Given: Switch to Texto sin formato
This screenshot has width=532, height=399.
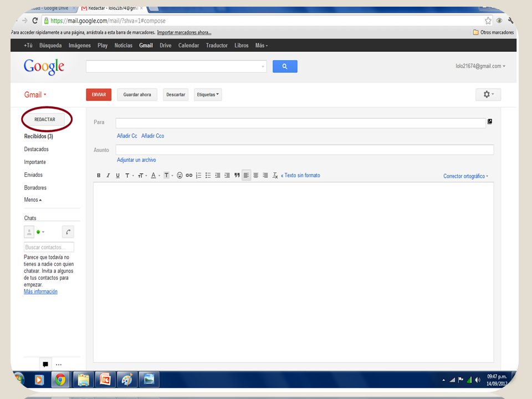Looking at the screenshot, I should (300, 176).
